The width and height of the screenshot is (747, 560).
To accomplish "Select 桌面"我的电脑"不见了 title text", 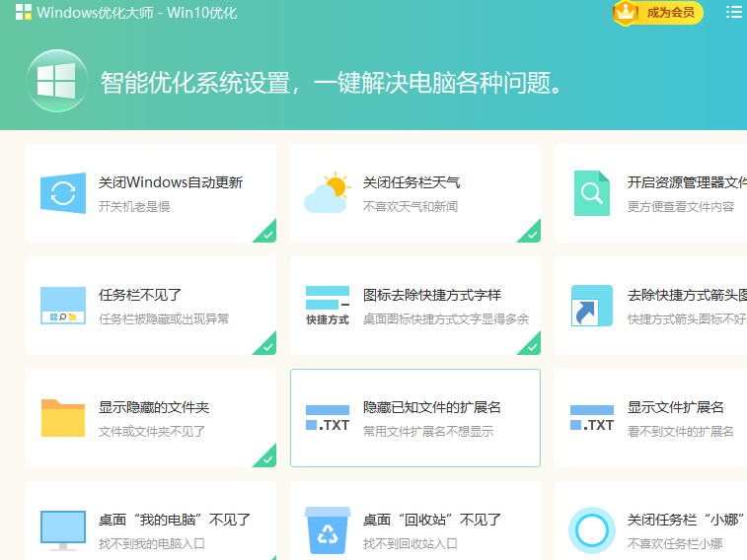I will 175,519.
